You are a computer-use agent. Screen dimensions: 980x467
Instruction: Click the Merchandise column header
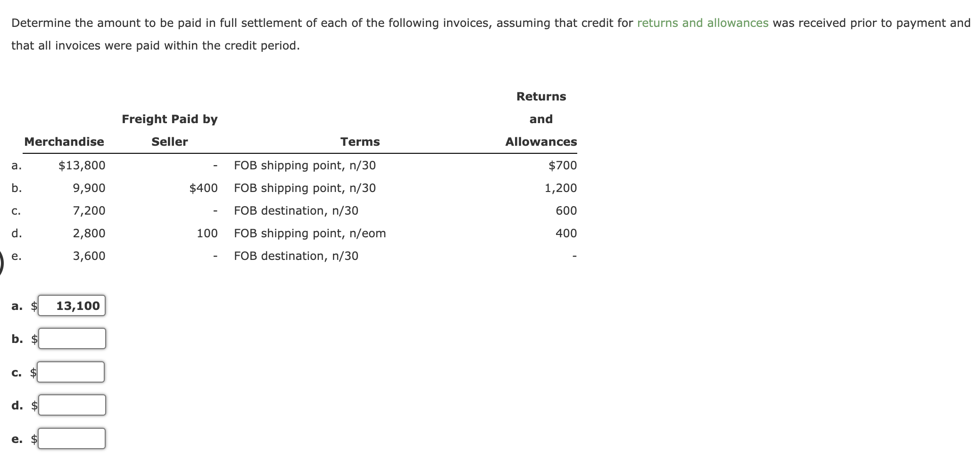pyautogui.click(x=64, y=142)
